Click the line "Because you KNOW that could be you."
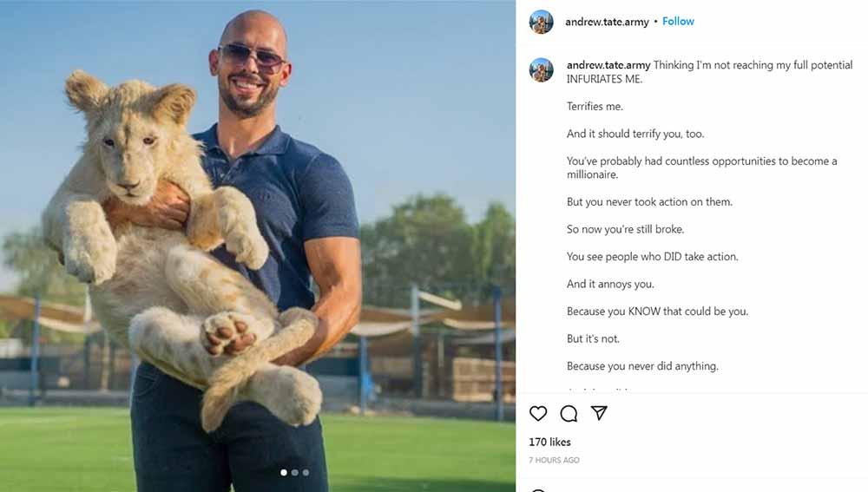 click(657, 311)
